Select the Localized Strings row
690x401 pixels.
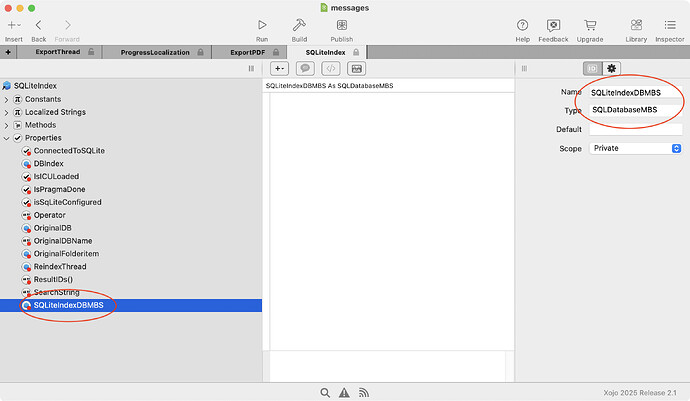tap(131, 112)
